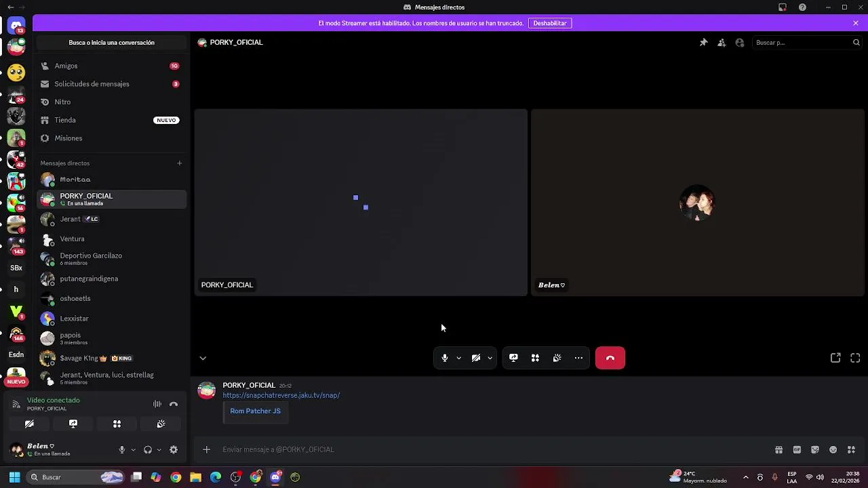Open more call options ellipsis
868x488 pixels.
point(578,358)
